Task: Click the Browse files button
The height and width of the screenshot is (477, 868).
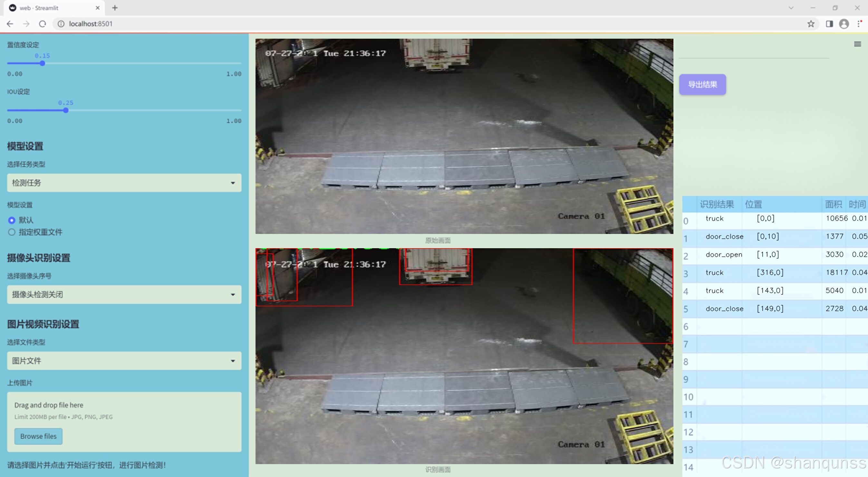Action: [x=38, y=436]
